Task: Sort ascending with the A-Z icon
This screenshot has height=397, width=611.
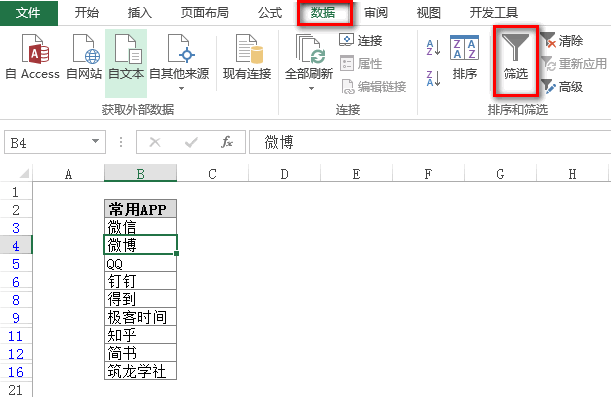Action: coord(433,48)
